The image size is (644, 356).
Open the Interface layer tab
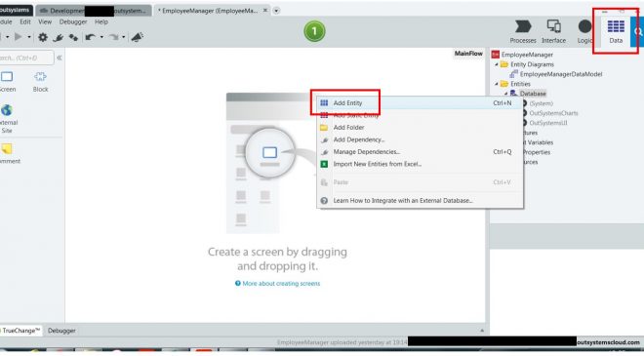click(x=553, y=31)
